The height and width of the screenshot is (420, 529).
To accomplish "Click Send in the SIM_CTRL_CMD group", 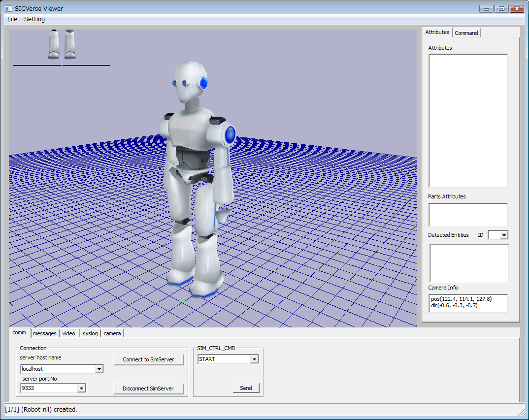I will tap(246, 388).
